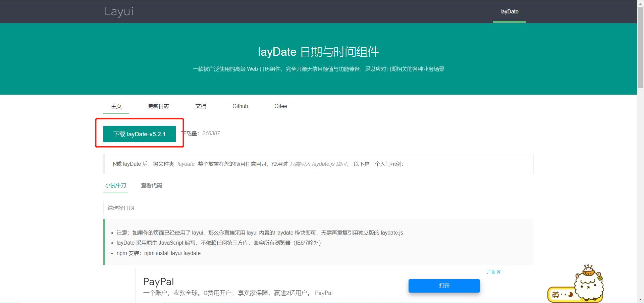Switch to the 查看代码 tab
Image resolution: width=644 pixels, height=303 pixels.
pos(151,185)
